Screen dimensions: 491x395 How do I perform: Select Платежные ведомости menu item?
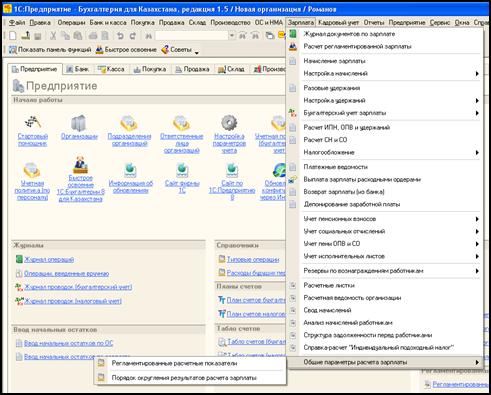pyautogui.click(x=385, y=167)
